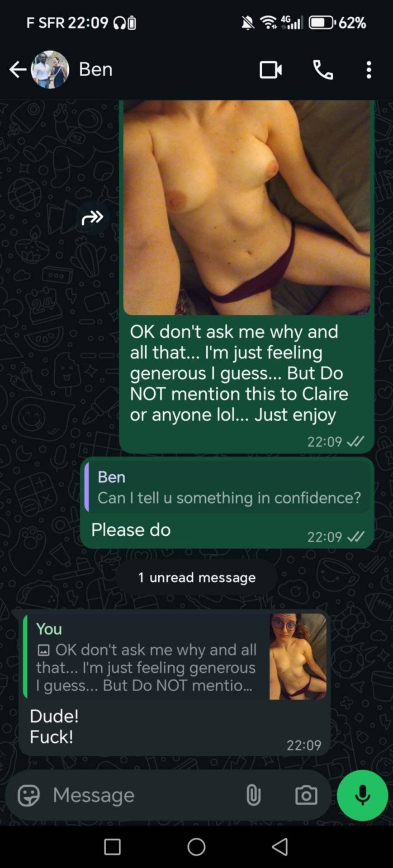Viewport: 393px width, 868px height.
Task: Start a voice call with Ben
Action: click(323, 70)
